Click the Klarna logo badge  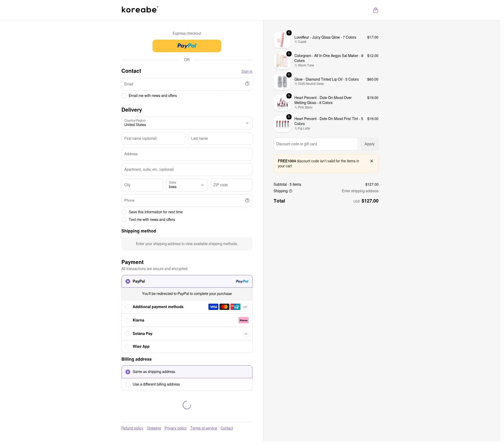(243, 320)
